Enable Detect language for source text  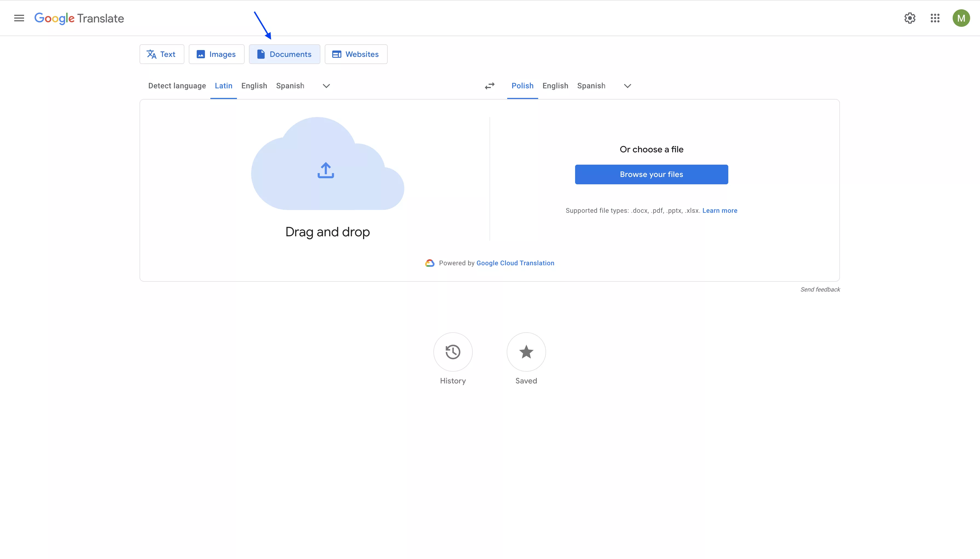pyautogui.click(x=177, y=86)
